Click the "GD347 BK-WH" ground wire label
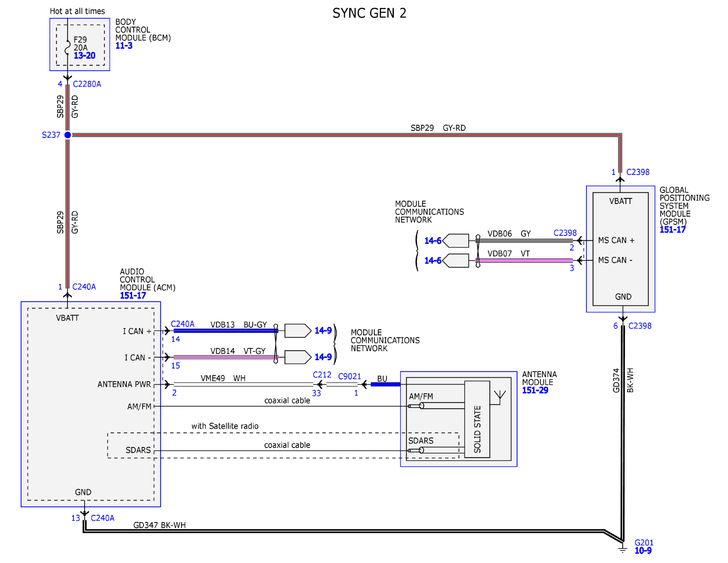 (x=159, y=525)
